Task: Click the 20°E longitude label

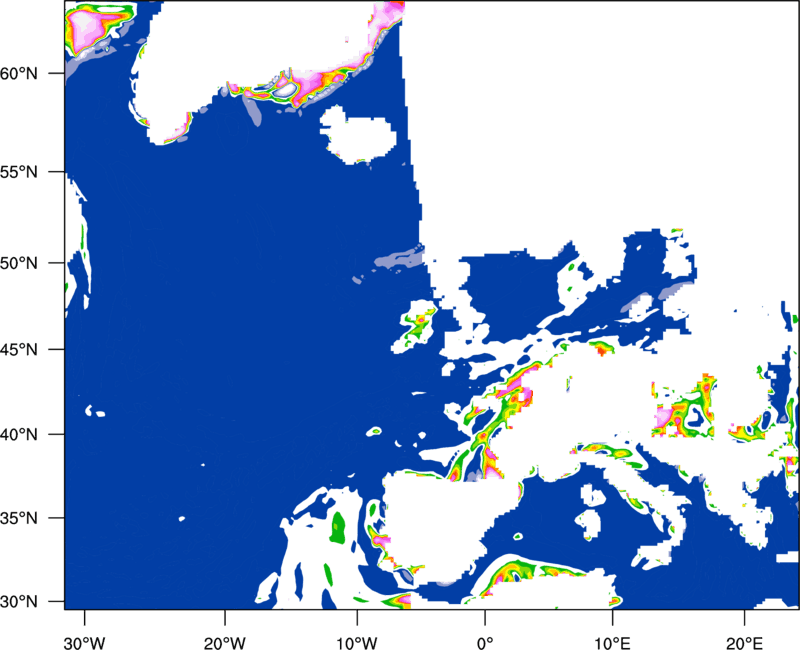Action: (744, 643)
